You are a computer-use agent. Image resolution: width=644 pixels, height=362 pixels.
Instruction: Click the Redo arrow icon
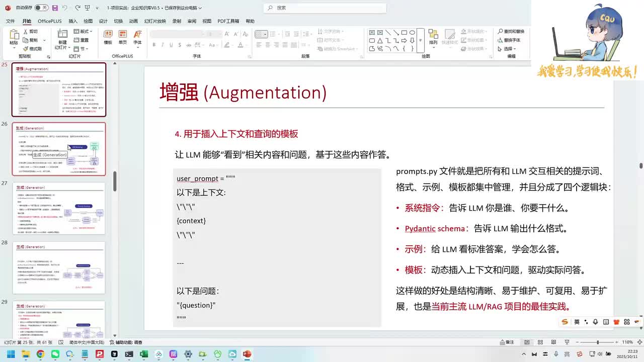(x=77, y=8)
